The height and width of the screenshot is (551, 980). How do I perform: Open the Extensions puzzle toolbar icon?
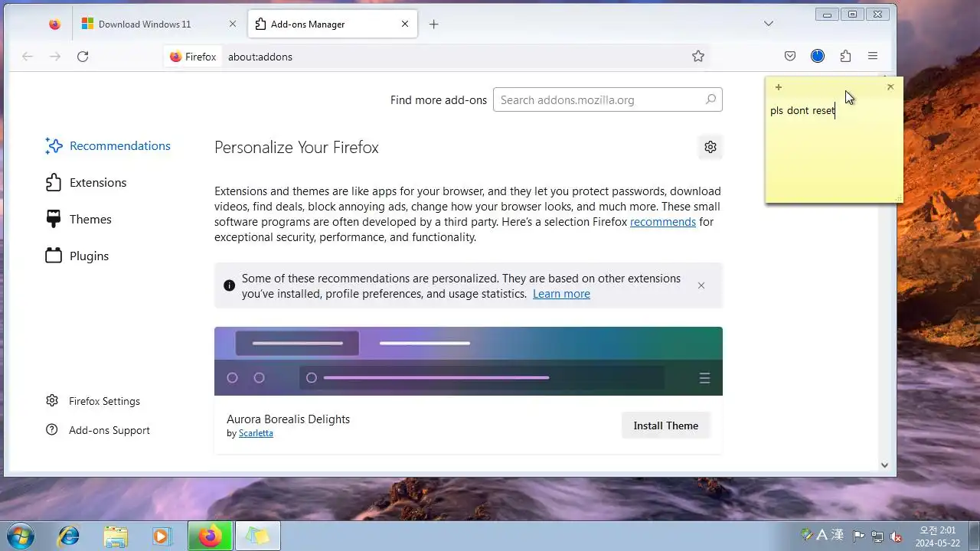click(845, 56)
